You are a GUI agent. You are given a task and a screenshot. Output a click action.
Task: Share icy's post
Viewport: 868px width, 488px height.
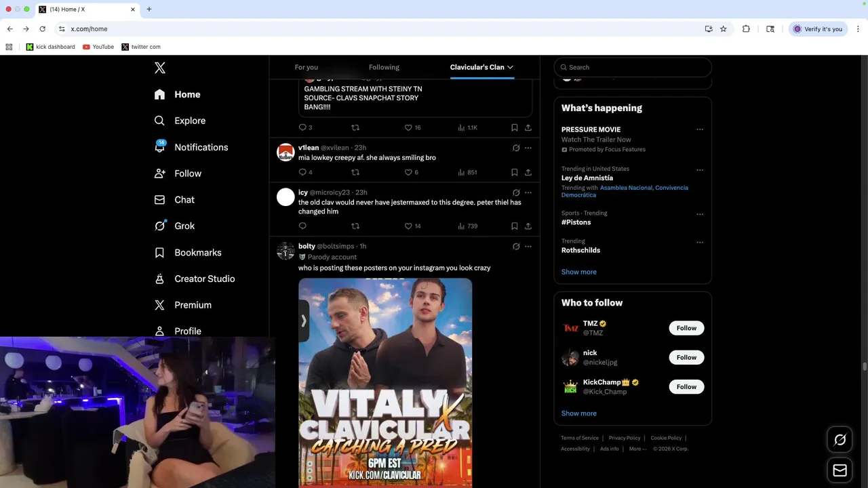[x=528, y=226]
